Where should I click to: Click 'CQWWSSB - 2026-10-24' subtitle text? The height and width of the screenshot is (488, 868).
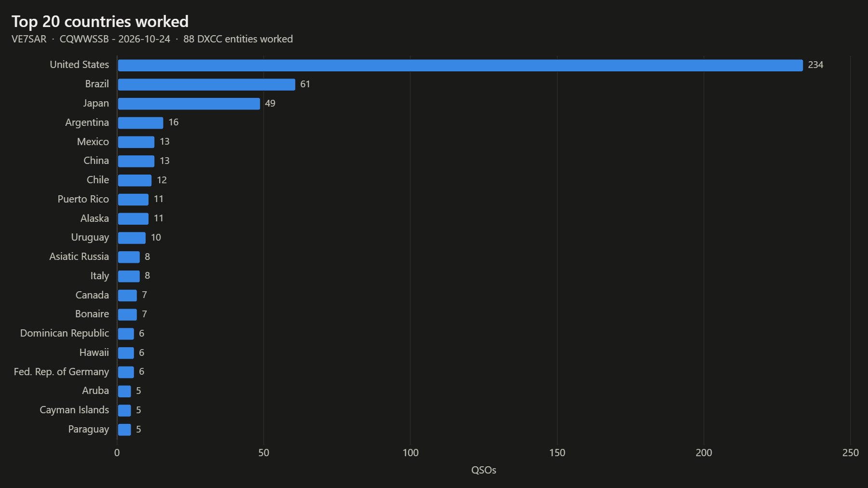click(115, 39)
